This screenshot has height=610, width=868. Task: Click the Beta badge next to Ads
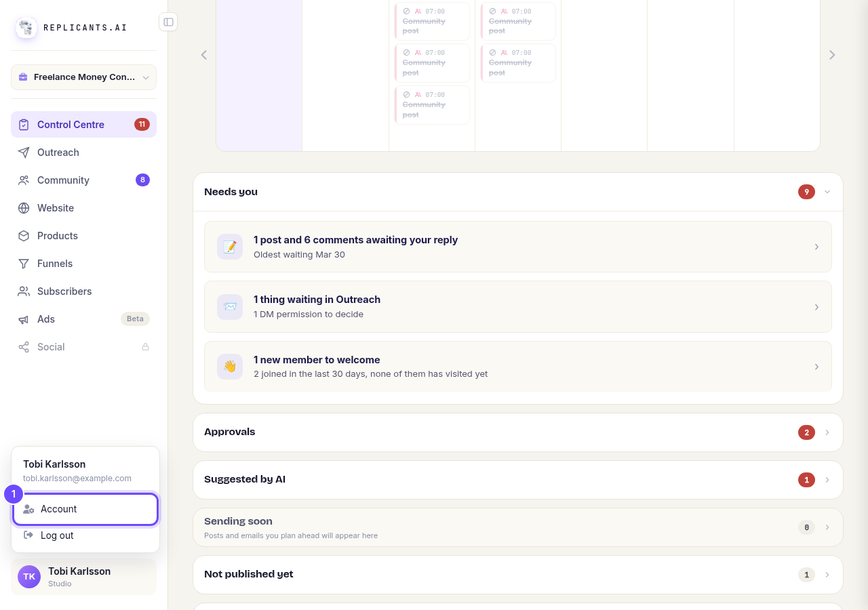[x=135, y=319]
